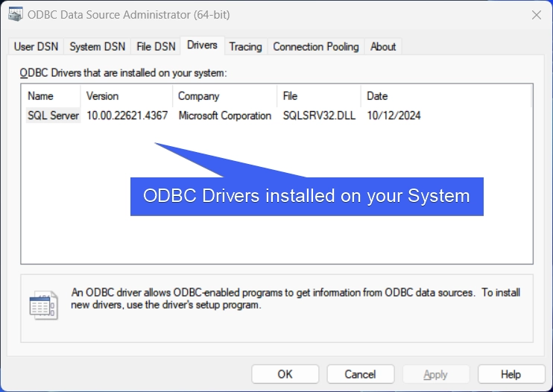The height and width of the screenshot is (392, 553).
Task: Click the Apply button
Action: coord(436,374)
